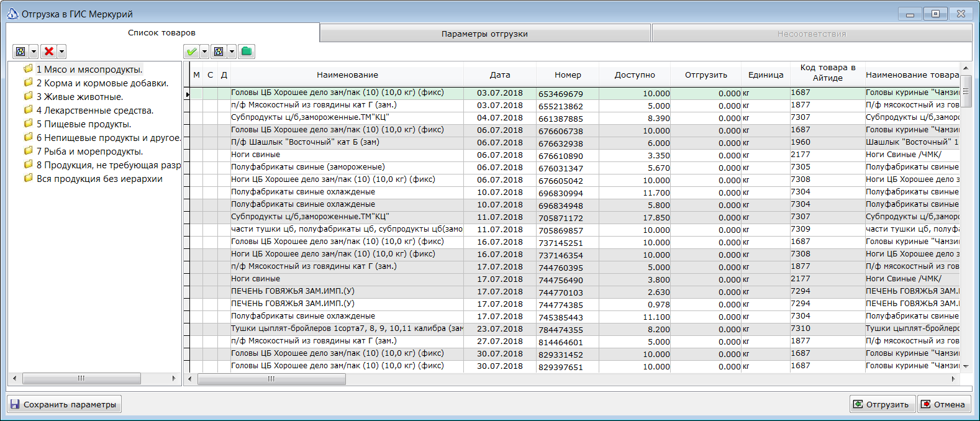Click the 'Отгрузить' cell for 'Ноги свиные' 06.07.2018
980x421 pixels.
706,155
